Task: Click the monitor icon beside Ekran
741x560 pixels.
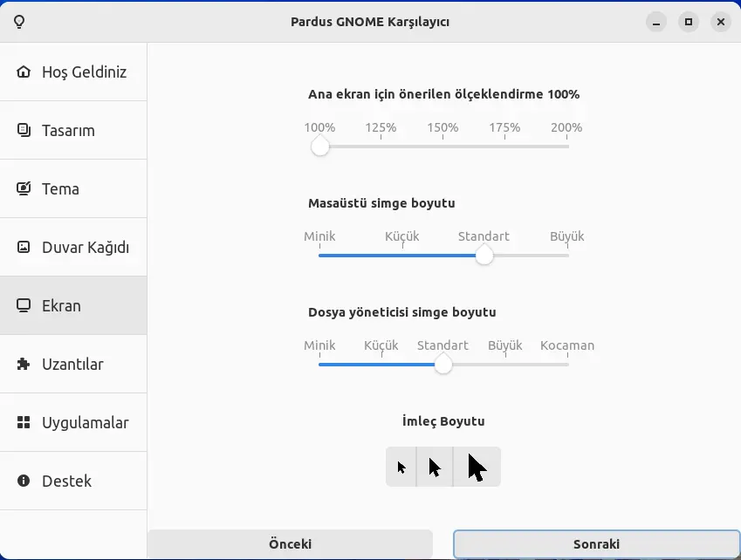Action: point(24,305)
